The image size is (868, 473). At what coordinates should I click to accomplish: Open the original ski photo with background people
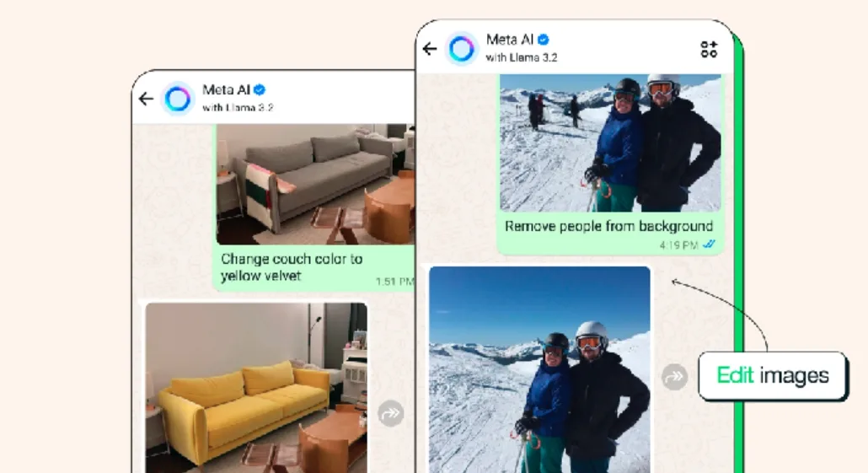[x=611, y=142]
